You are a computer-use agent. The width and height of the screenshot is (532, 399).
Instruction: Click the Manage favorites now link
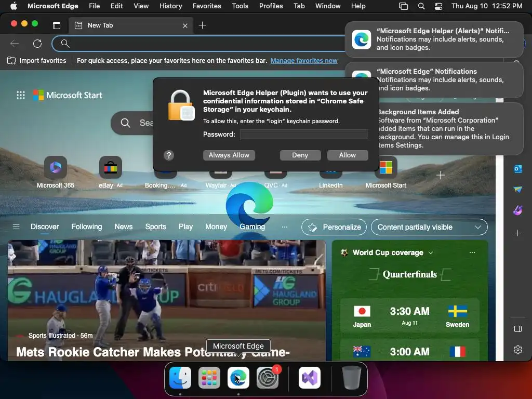304,61
